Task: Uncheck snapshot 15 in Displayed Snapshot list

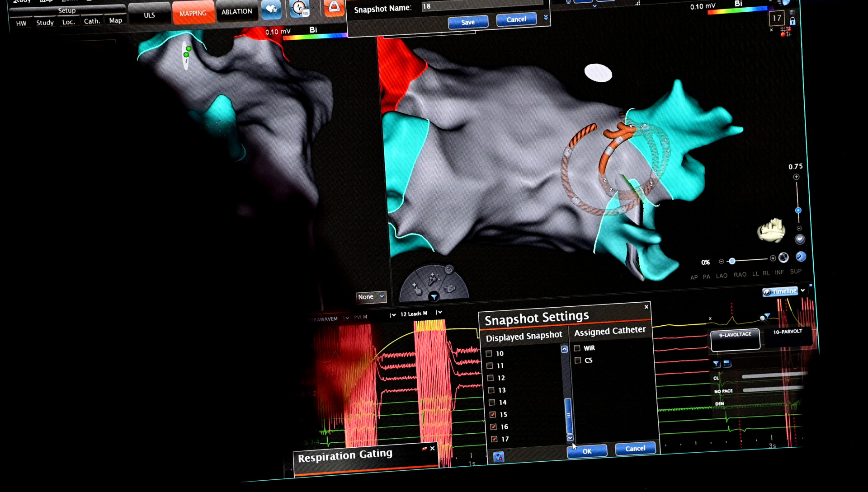Action: click(x=493, y=414)
